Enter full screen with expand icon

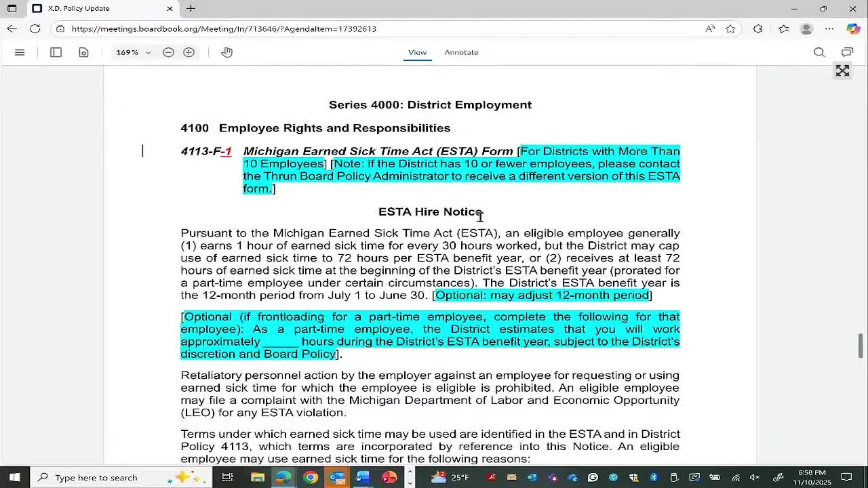point(842,71)
